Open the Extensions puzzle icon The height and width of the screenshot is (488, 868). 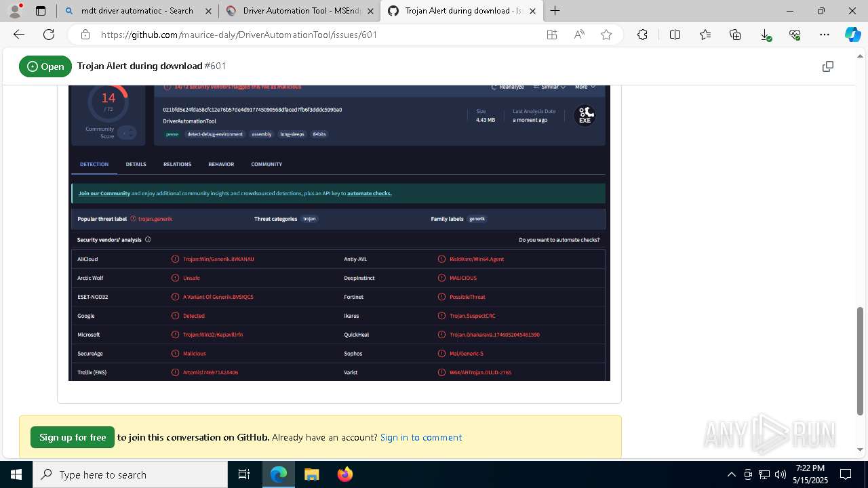pyautogui.click(x=642, y=35)
